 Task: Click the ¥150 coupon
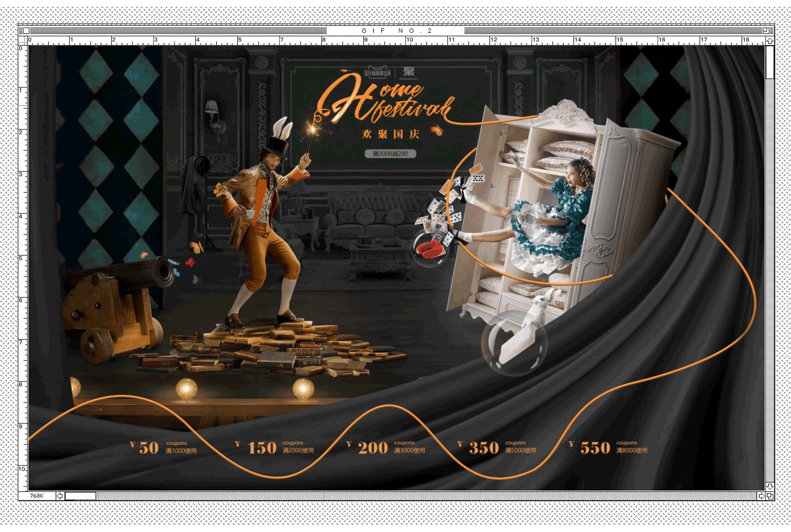click(x=274, y=447)
